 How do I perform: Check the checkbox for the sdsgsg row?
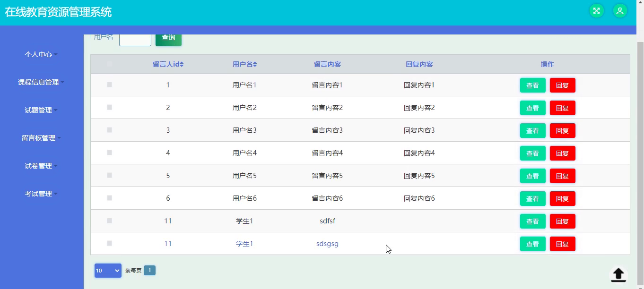pos(109,243)
